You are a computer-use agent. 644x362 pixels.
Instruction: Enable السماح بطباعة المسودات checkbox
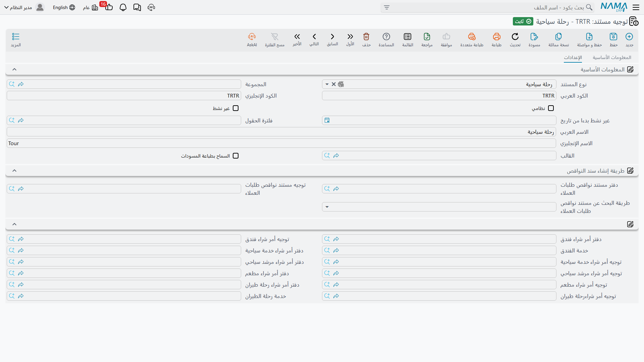pyautogui.click(x=236, y=156)
